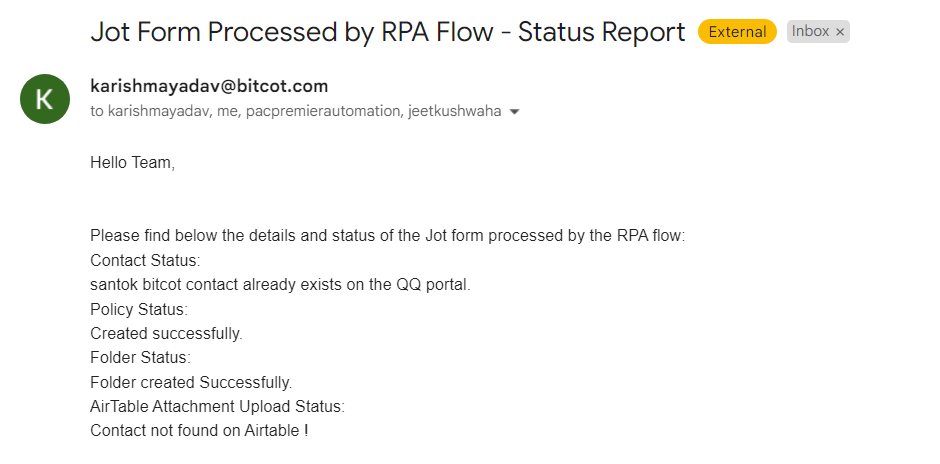The height and width of the screenshot is (464, 940).
Task: Click the "santok bitcot contact already exists" line
Action: click(280, 284)
